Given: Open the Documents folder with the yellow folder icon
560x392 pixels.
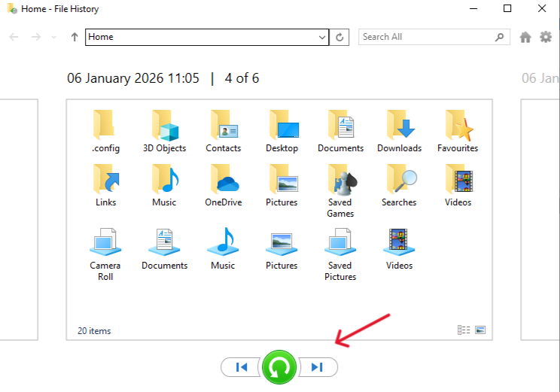Looking at the screenshot, I should pyautogui.click(x=340, y=132).
